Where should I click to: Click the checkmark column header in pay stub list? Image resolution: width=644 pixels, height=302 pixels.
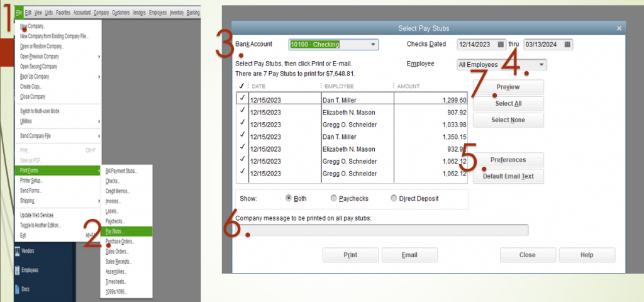point(241,86)
